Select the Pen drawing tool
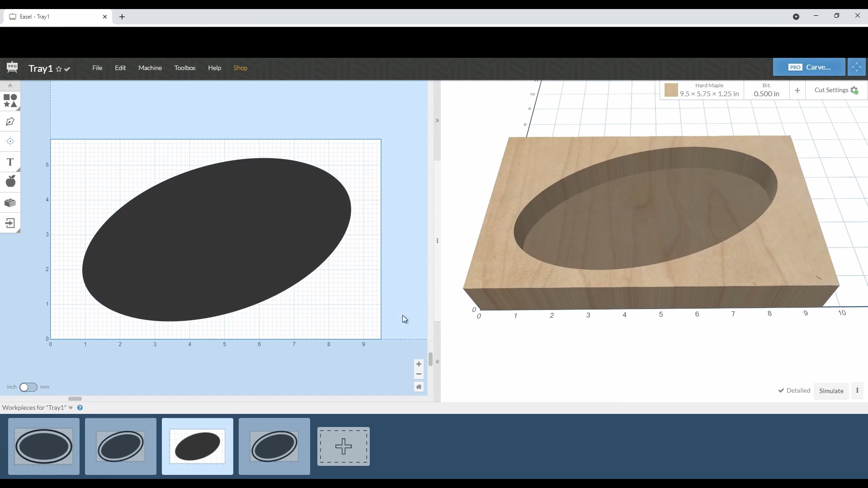 coord(10,121)
